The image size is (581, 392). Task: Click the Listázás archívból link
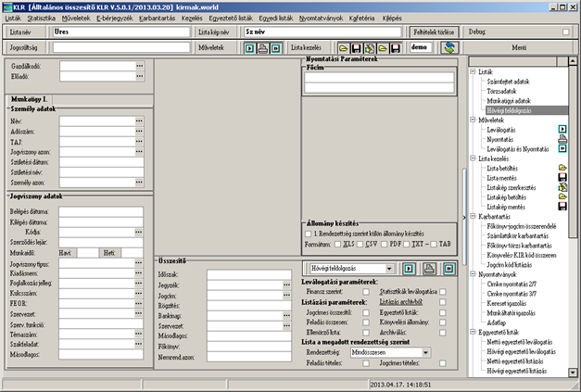click(401, 302)
